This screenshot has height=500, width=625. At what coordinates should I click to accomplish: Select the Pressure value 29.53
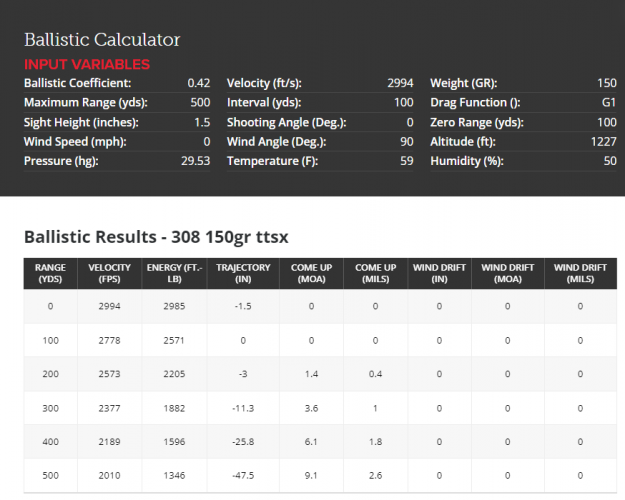195,161
